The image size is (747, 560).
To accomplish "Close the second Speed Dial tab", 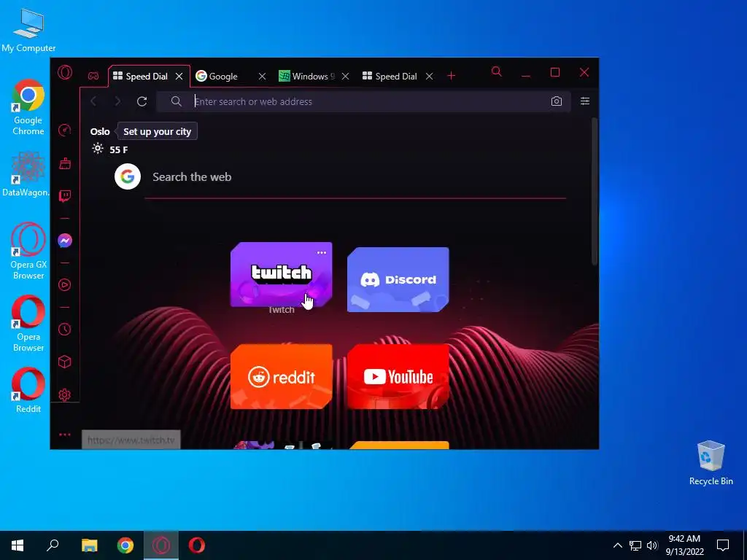I will tap(429, 76).
